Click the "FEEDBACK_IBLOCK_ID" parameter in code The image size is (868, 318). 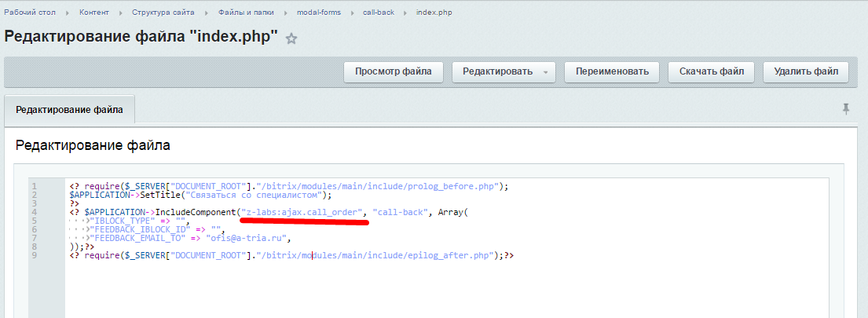(x=140, y=229)
